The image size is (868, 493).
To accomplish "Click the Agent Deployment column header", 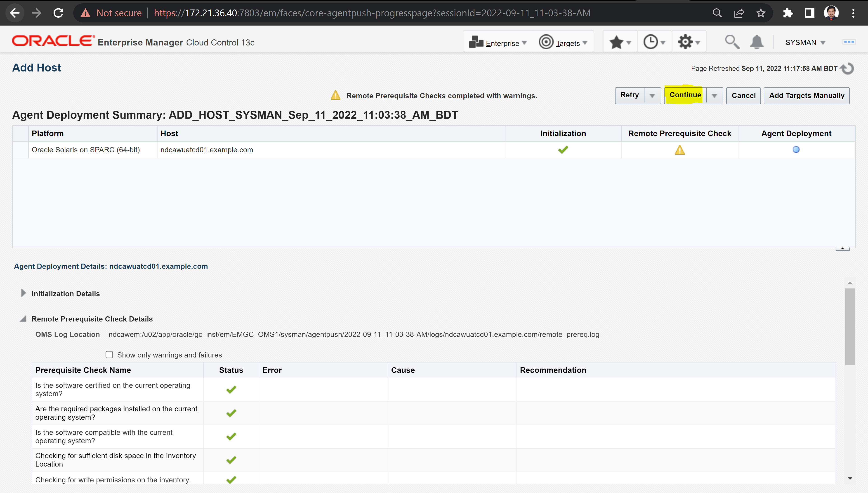I will [x=796, y=133].
